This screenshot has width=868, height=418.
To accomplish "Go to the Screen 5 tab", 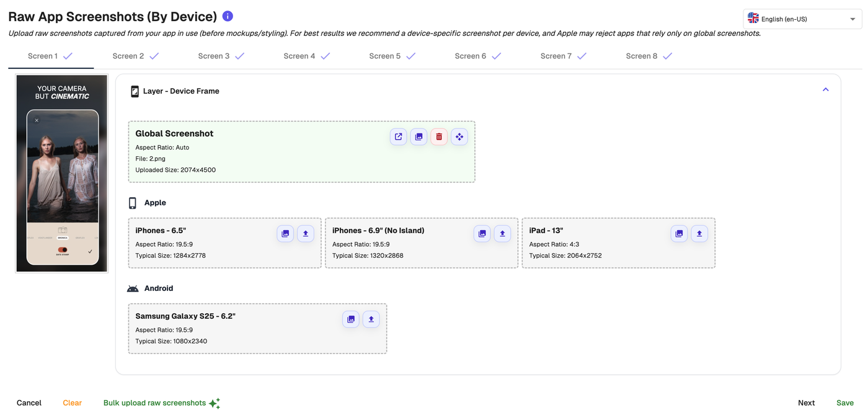I will coord(392,56).
